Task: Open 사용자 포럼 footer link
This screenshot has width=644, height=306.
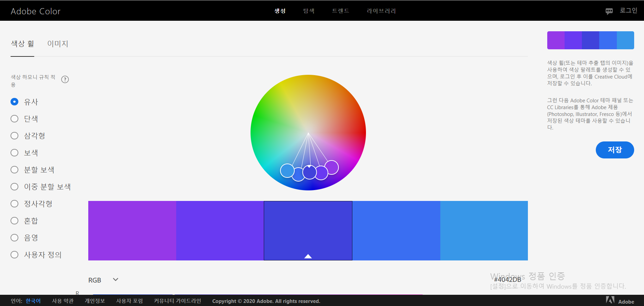Action: coord(129,301)
